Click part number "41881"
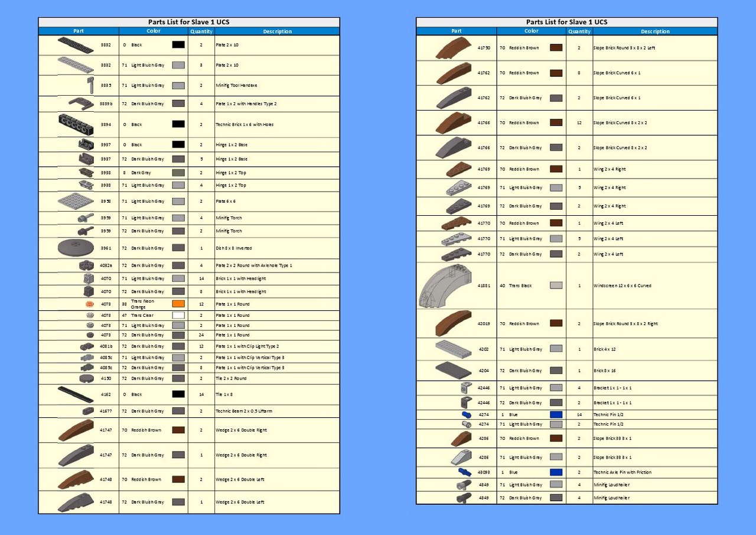Viewport: 756px width, 535px height. pos(484,286)
